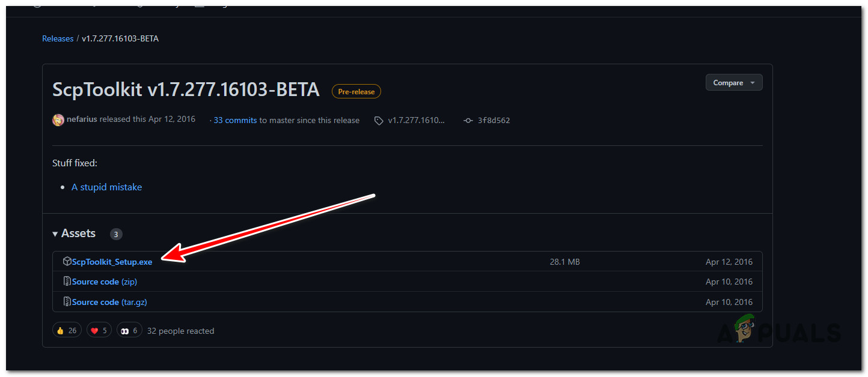Open "A stupid mistake" link
The image size is (868, 377).
[x=106, y=187]
